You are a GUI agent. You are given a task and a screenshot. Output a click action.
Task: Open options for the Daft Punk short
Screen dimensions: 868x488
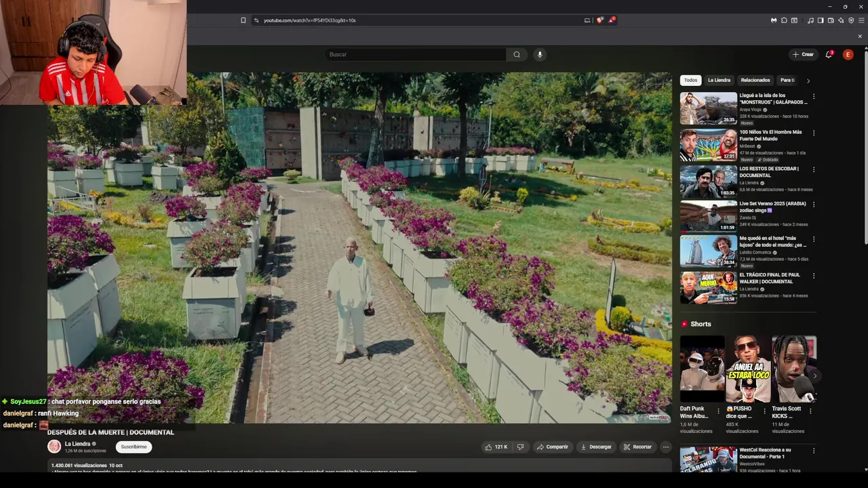[718, 411]
